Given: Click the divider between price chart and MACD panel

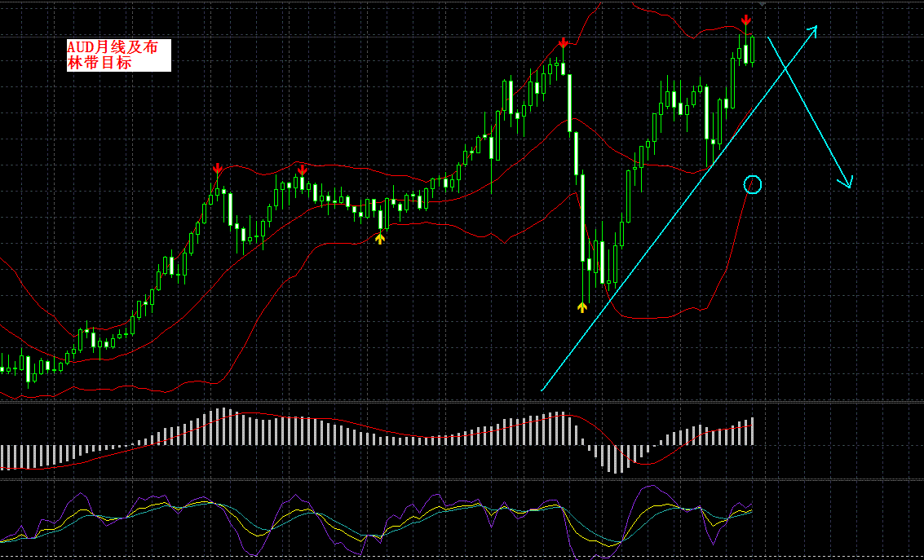Looking at the screenshot, I should 462,402.
